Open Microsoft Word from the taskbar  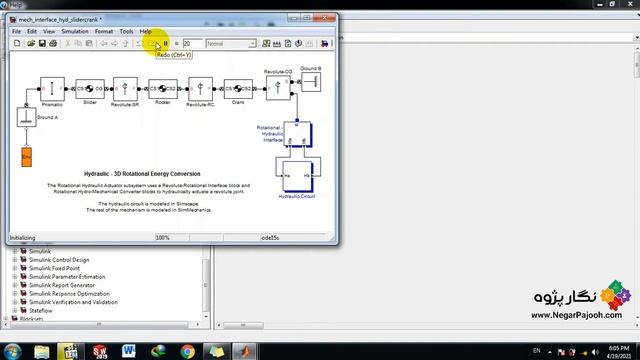click(129, 351)
